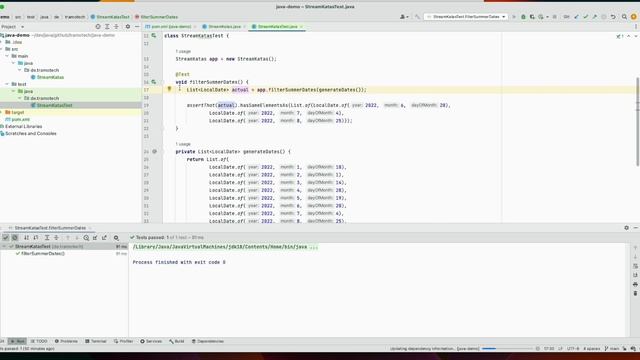Click import tests icon in Run toolbar

(95, 238)
